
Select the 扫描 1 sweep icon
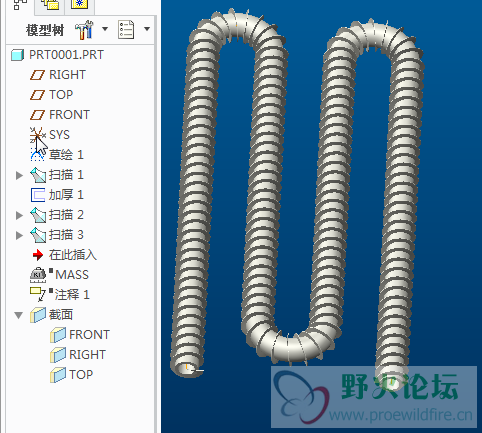coord(38,175)
